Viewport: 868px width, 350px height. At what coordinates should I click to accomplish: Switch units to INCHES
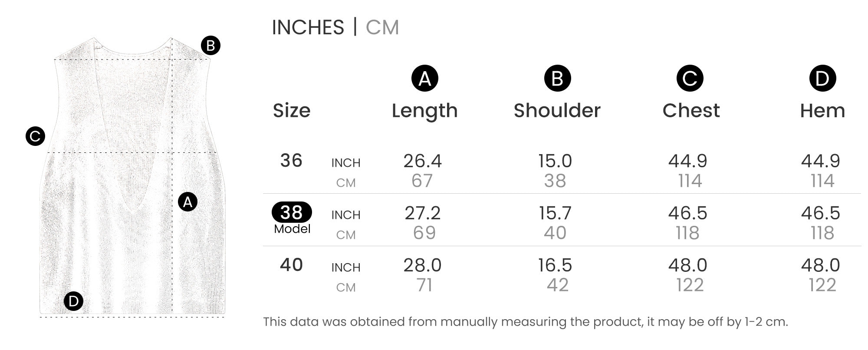(308, 27)
